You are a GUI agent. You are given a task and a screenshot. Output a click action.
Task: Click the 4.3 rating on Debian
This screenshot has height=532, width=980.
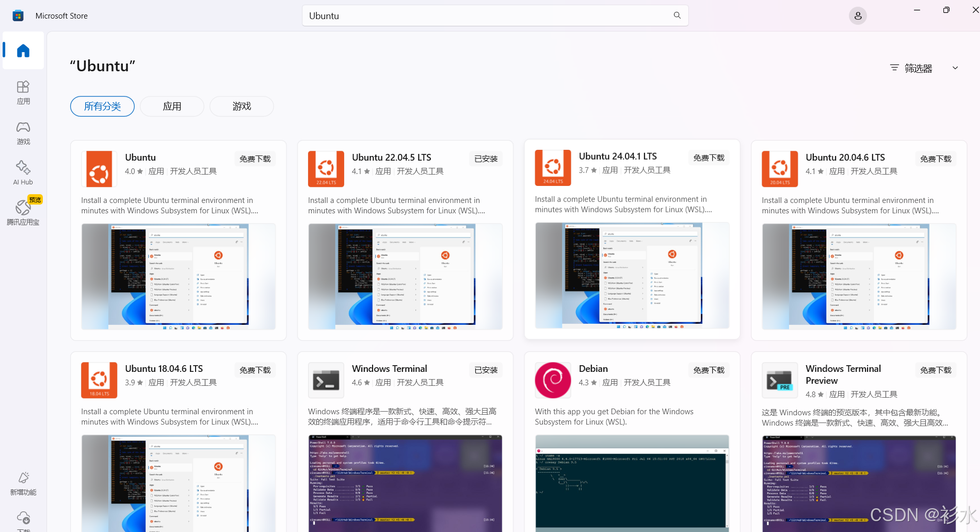(x=588, y=383)
